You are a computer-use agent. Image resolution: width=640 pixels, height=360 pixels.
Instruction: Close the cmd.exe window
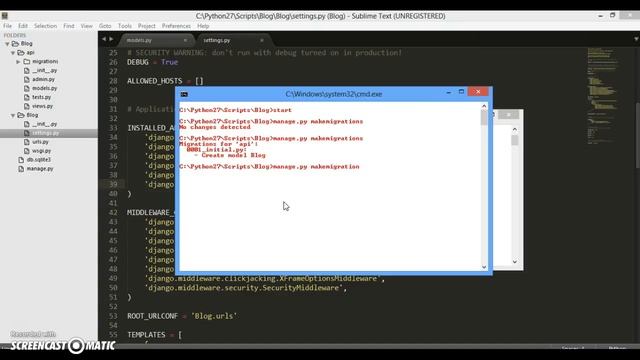point(478,92)
